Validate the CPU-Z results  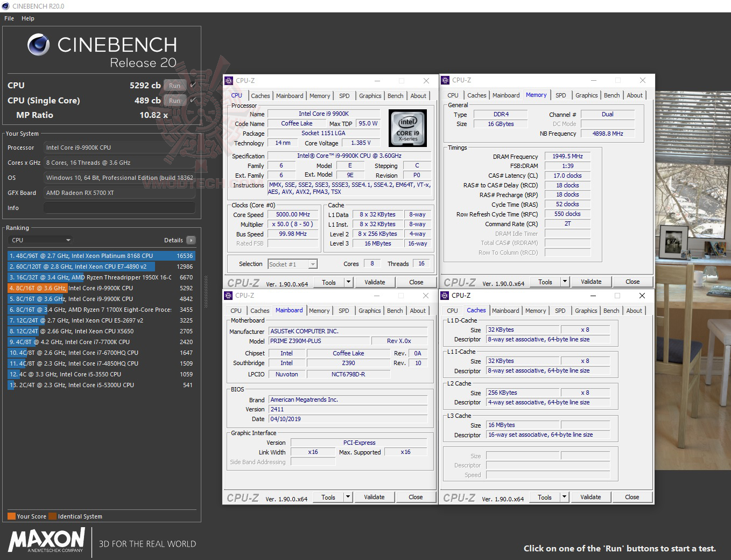tap(375, 282)
